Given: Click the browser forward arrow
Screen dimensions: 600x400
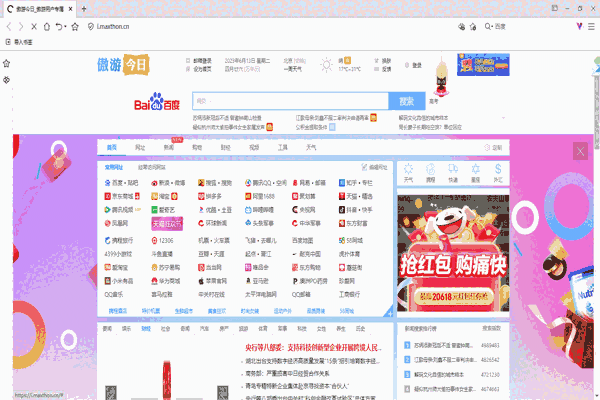Looking at the screenshot, I should coord(21,26).
